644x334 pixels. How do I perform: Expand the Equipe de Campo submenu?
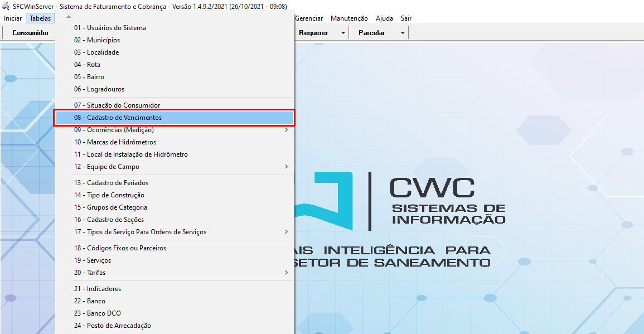click(x=286, y=167)
